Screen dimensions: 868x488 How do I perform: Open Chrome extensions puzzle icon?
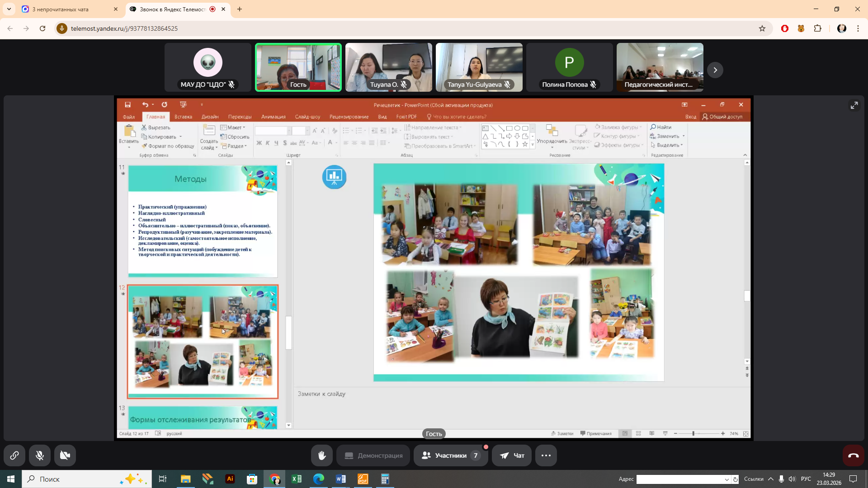[817, 28]
